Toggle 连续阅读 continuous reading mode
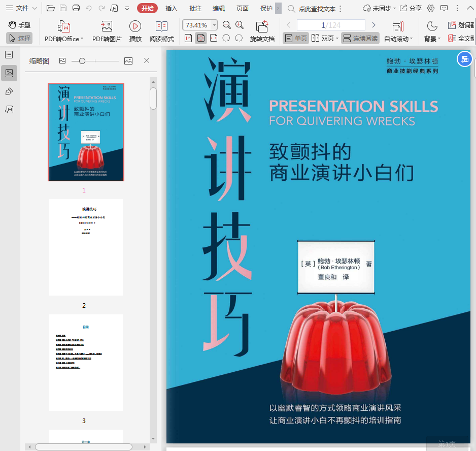 [360, 38]
